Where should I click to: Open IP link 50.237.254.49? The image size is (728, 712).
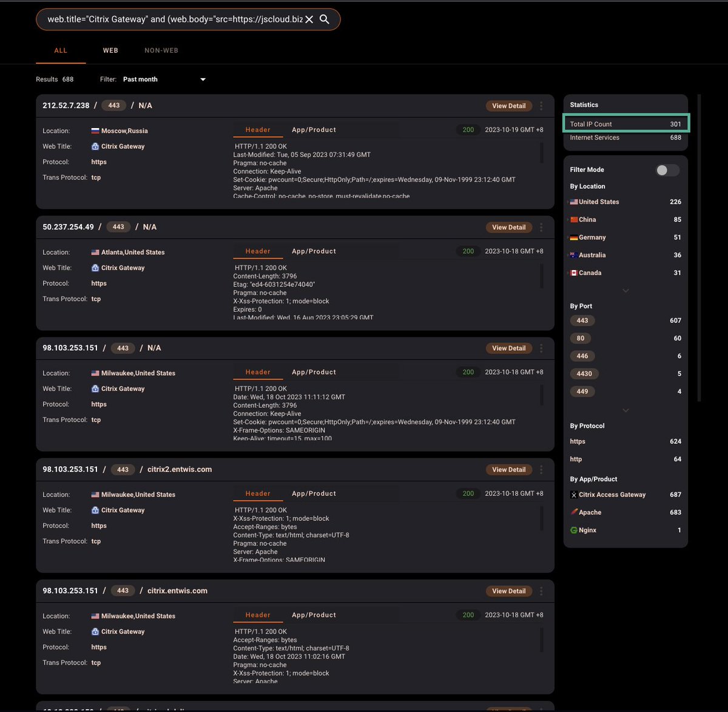68,227
